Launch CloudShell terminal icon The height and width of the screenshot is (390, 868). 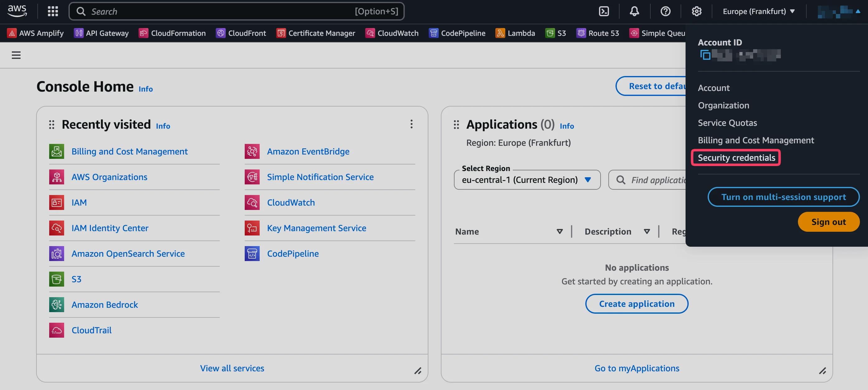pos(604,11)
